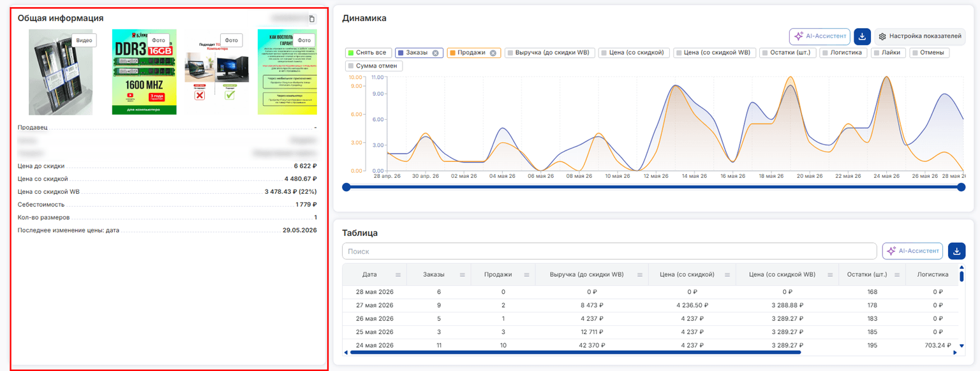
Task: Open the Дата column menu icon
Action: pos(398,275)
